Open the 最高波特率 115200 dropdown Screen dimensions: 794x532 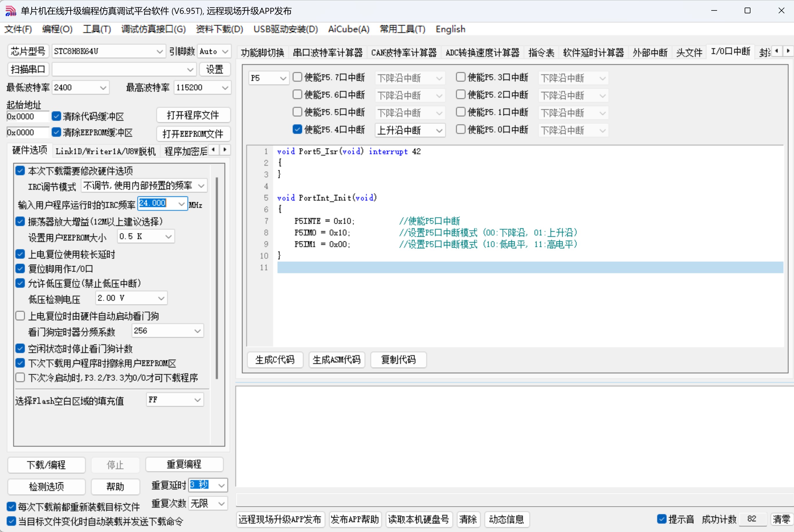[202, 88]
